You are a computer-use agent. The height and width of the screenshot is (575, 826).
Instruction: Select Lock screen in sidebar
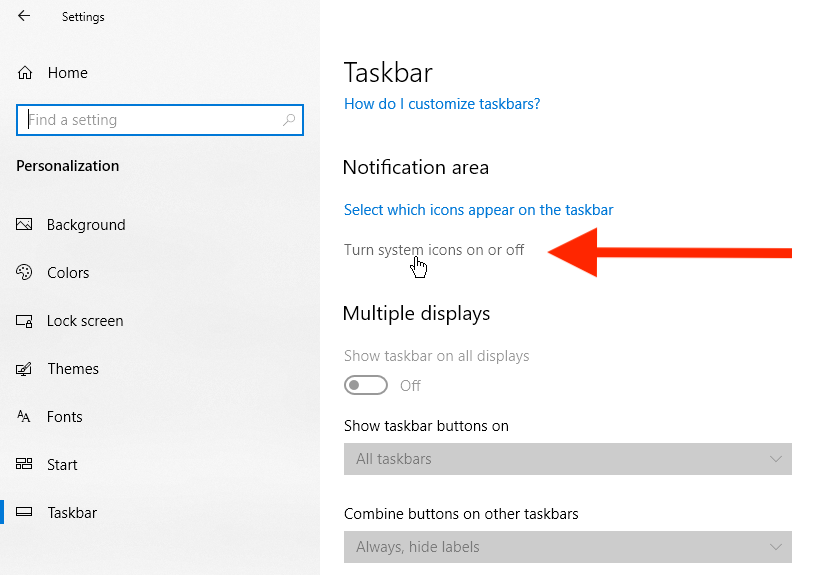click(85, 321)
